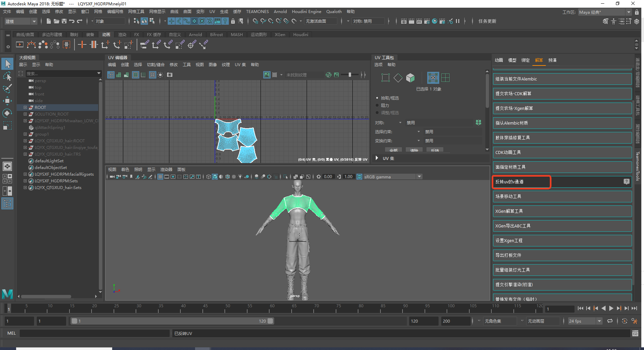
Task: Open the Arnold menu
Action: [x=280, y=11]
